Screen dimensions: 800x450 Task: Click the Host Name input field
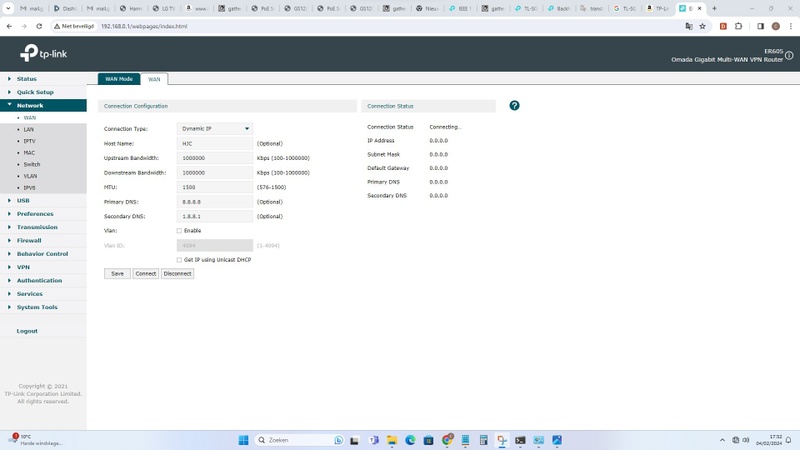pyautogui.click(x=215, y=143)
